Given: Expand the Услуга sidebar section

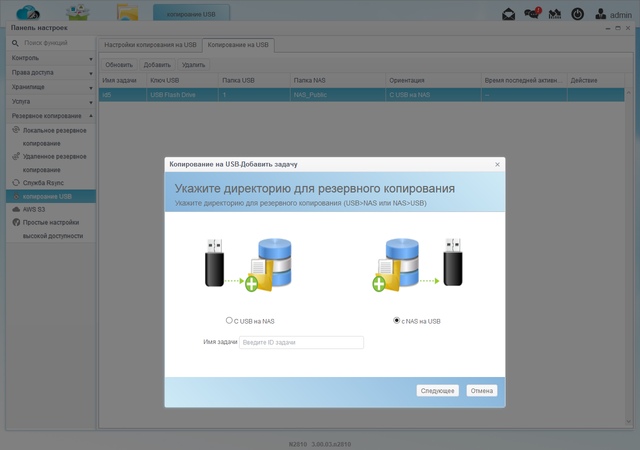Looking at the screenshot, I should point(51,101).
